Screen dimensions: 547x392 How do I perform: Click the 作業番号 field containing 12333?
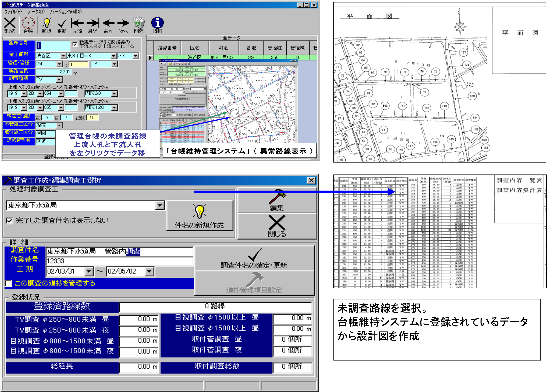pyautogui.click(x=119, y=261)
